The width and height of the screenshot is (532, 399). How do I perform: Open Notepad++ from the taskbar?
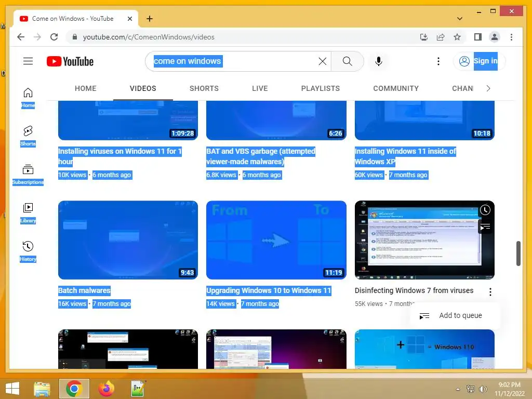(138, 389)
